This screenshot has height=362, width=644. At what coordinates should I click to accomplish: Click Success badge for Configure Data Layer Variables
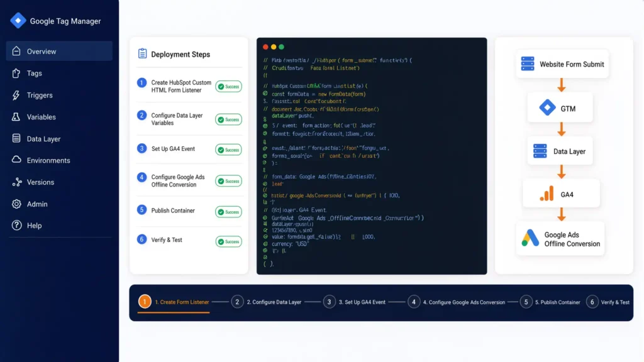[x=228, y=119]
